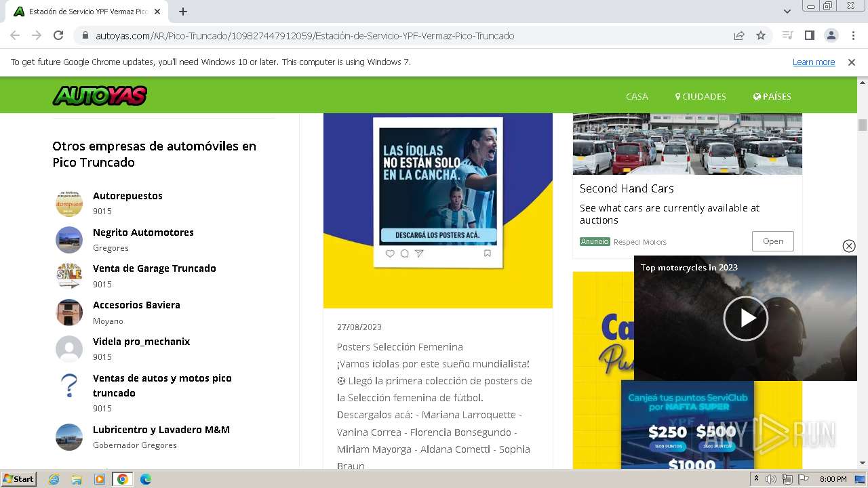Expand the tab search chevron
The height and width of the screenshot is (488, 868).
click(x=787, y=12)
